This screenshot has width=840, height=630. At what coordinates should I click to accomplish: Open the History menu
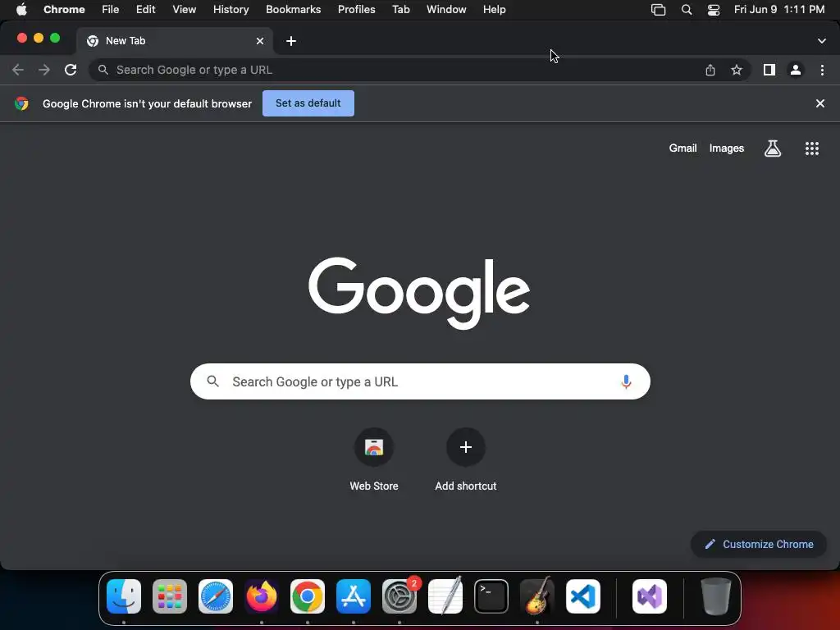[x=231, y=10]
